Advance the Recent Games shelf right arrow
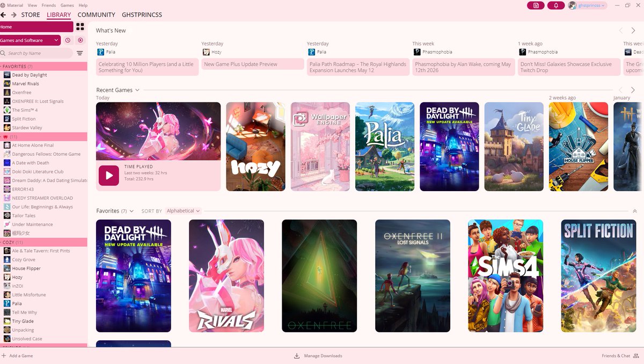Screen dimensions: 644x364 point(633,90)
